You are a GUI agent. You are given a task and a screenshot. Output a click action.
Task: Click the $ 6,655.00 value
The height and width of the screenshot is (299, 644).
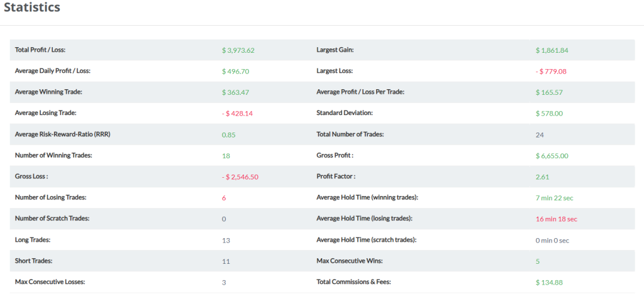click(x=552, y=156)
